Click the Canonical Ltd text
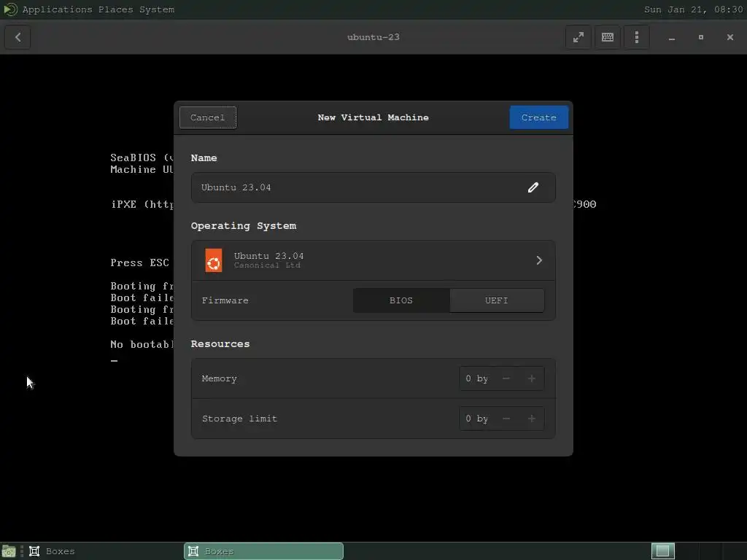This screenshot has width=747, height=560. coord(267,265)
